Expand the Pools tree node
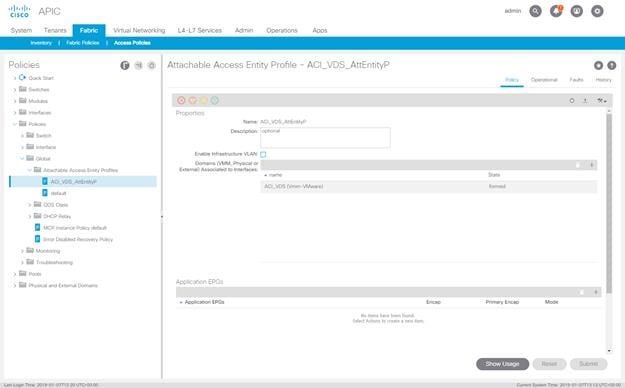 pyautogui.click(x=15, y=274)
